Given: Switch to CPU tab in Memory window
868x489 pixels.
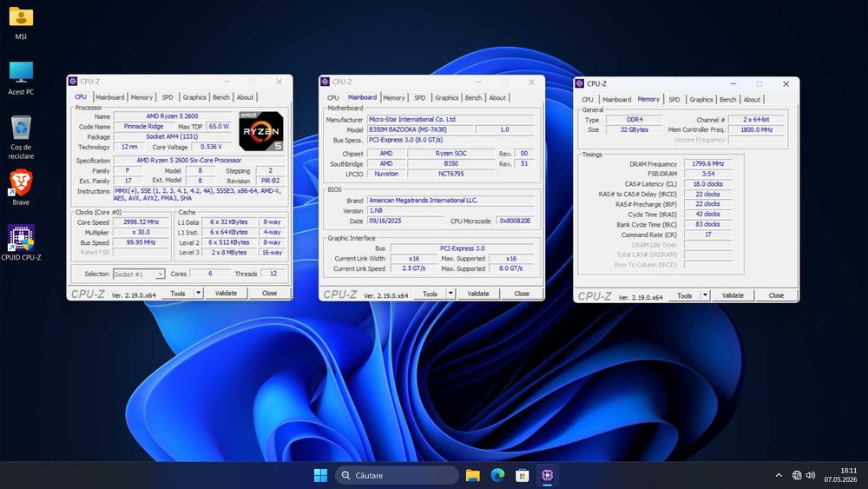Looking at the screenshot, I should pos(588,100).
